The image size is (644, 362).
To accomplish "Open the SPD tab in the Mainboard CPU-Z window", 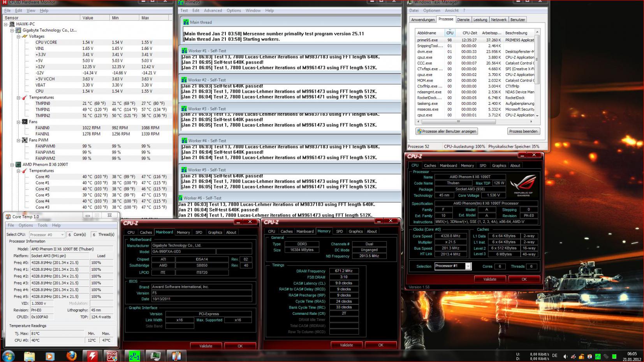I will [199, 232].
